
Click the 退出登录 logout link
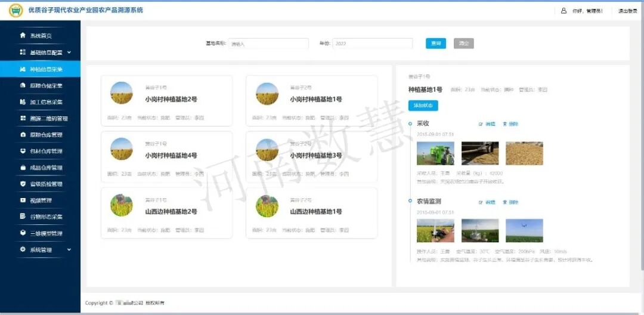[627, 11]
